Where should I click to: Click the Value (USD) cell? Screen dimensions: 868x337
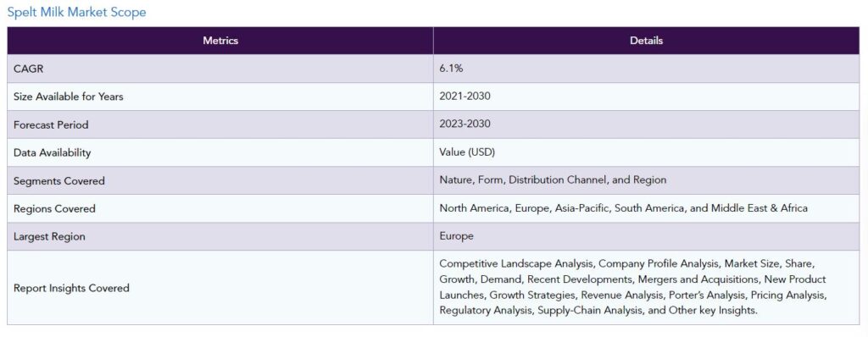(646, 152)
